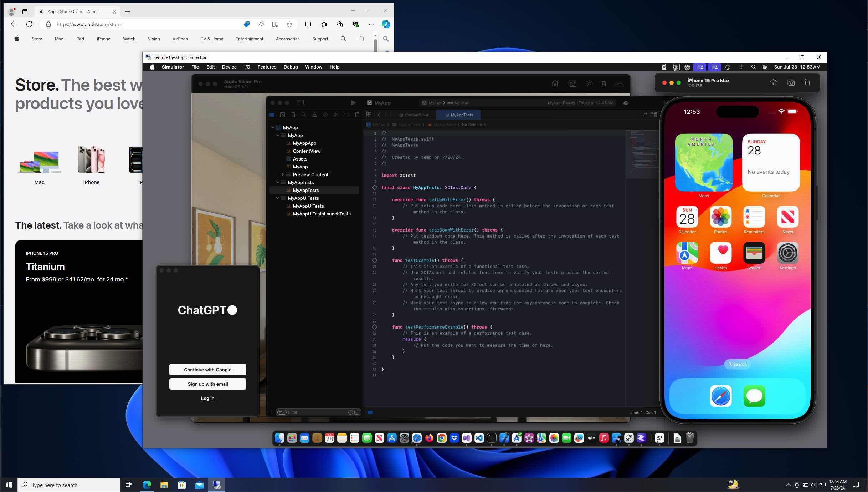
Task: Expand the Preview Content group
Action: 283,174
